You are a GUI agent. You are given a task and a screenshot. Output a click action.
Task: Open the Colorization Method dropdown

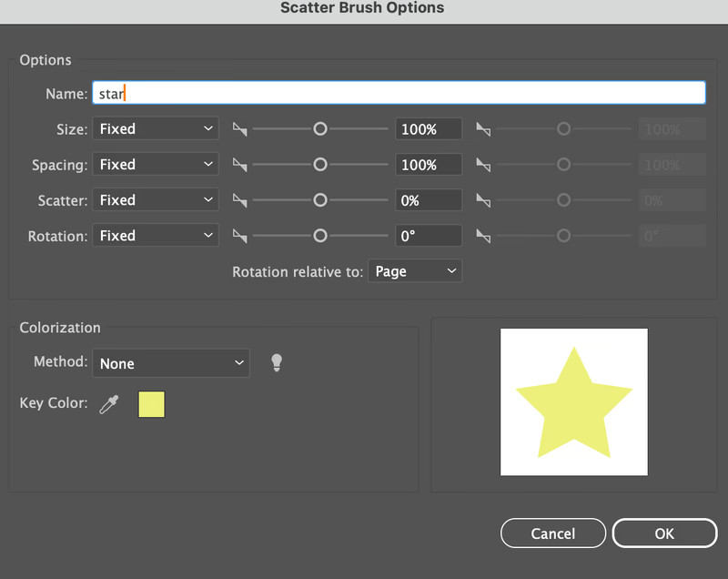(170, 363)
